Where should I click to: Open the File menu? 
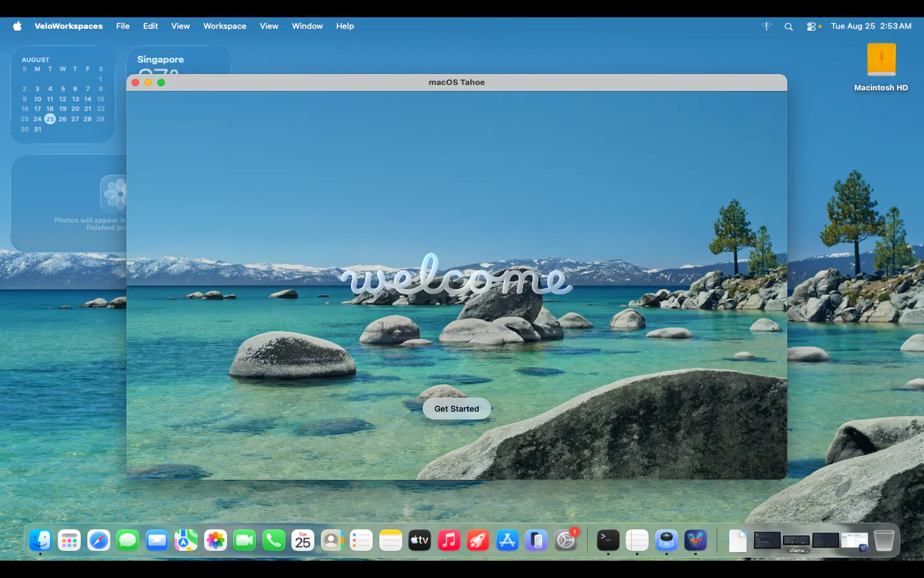point(123,26)
